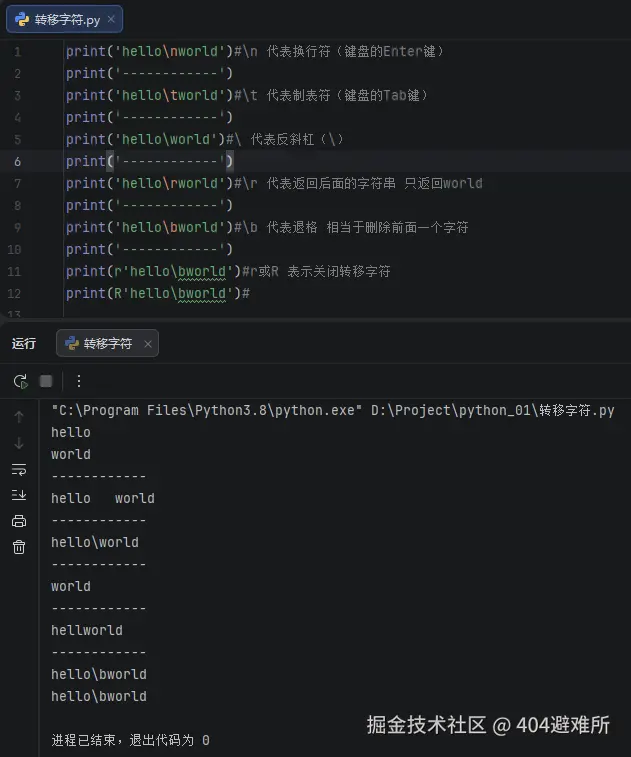Toggle soft-wrap in the run console
The width and height of the screenshot is (631, 757).
click(19, 469)
